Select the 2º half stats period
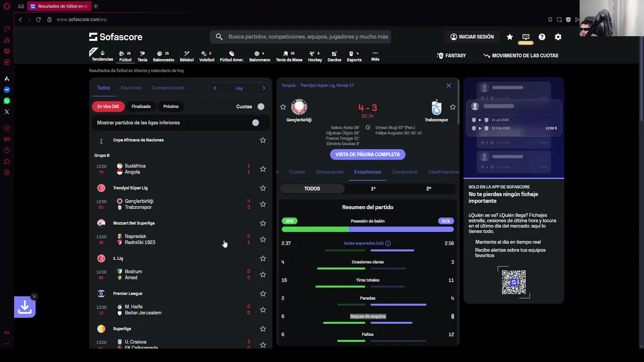The height and width of the screenshot is (362, 644). tap(429, 189)
